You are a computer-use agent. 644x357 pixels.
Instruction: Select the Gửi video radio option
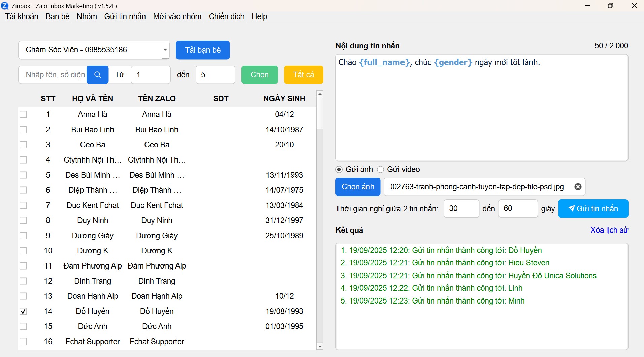[381, 169]
